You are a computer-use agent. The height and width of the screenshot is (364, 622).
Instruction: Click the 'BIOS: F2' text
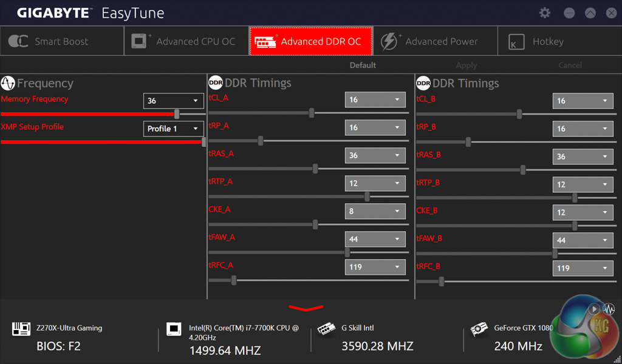58,346
